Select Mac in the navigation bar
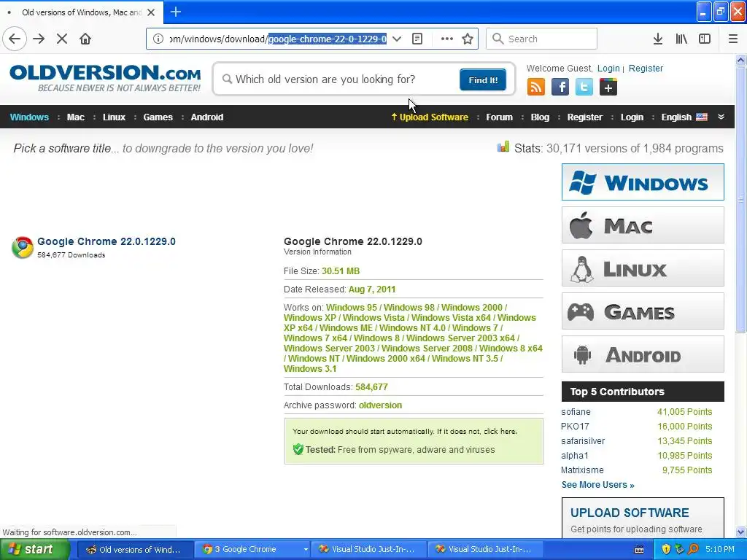Screen dimensions: 747x560 (75, 117)
